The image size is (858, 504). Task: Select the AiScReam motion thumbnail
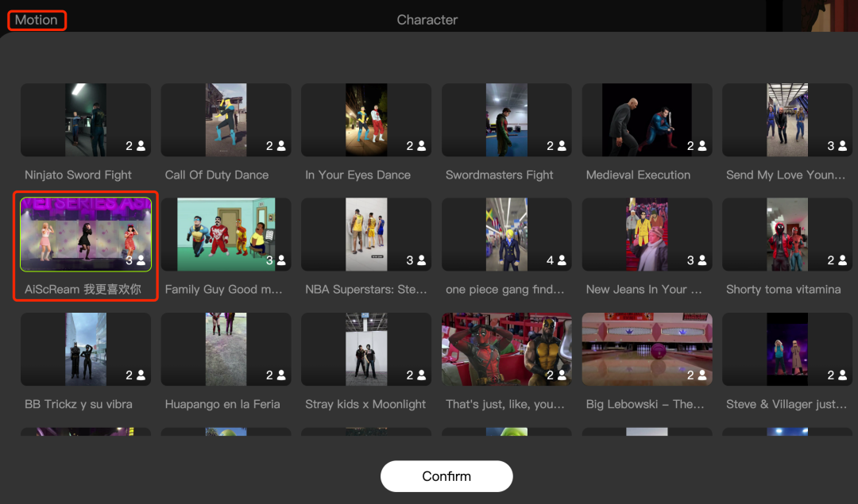point(86,234)
